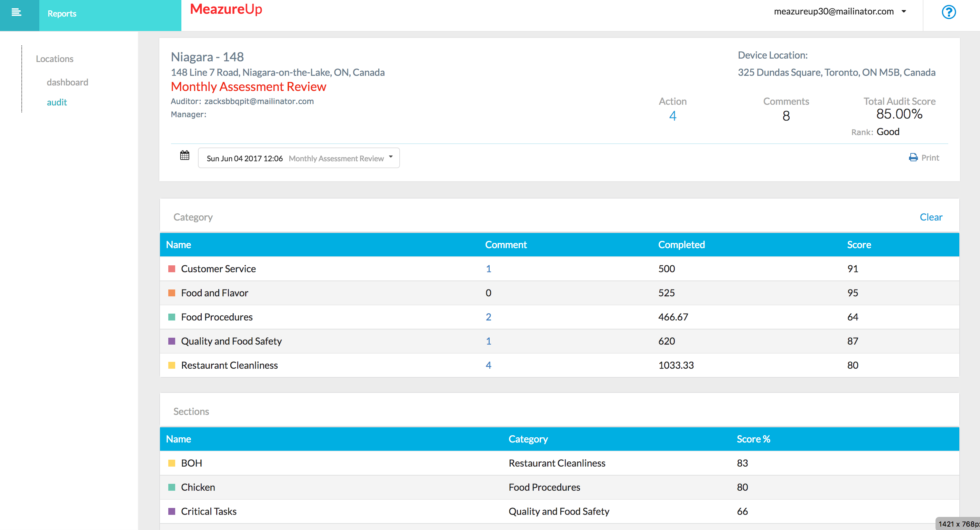Click the printer icon
The image size is (980, 530).
coord(913,158)
